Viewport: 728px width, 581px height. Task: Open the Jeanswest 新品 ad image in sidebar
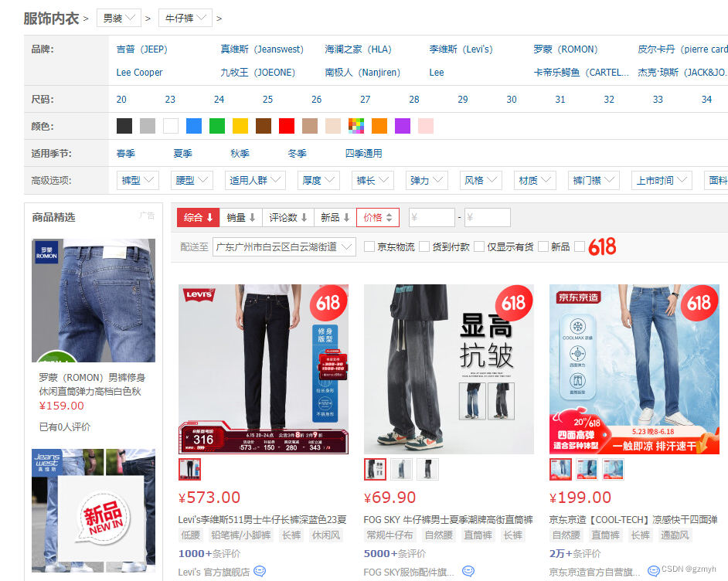point(94,511)
